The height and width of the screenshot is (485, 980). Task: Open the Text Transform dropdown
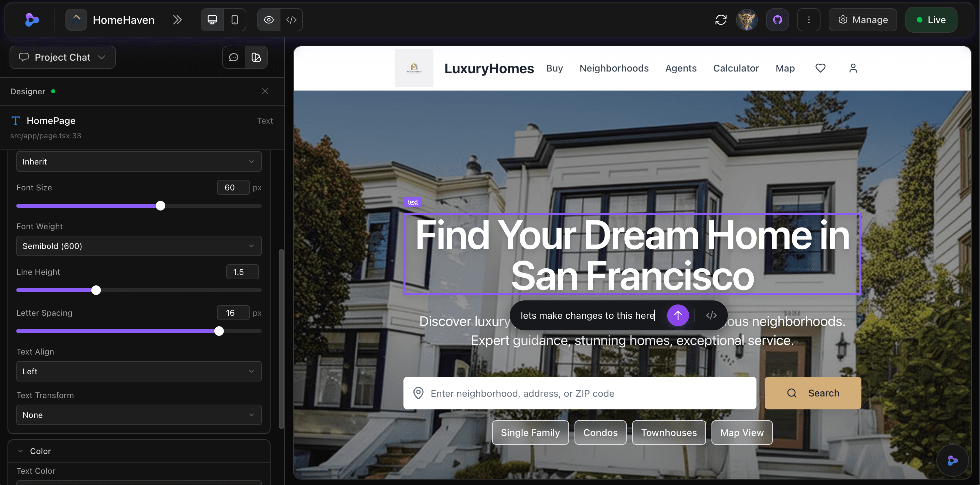pos(139,414)
